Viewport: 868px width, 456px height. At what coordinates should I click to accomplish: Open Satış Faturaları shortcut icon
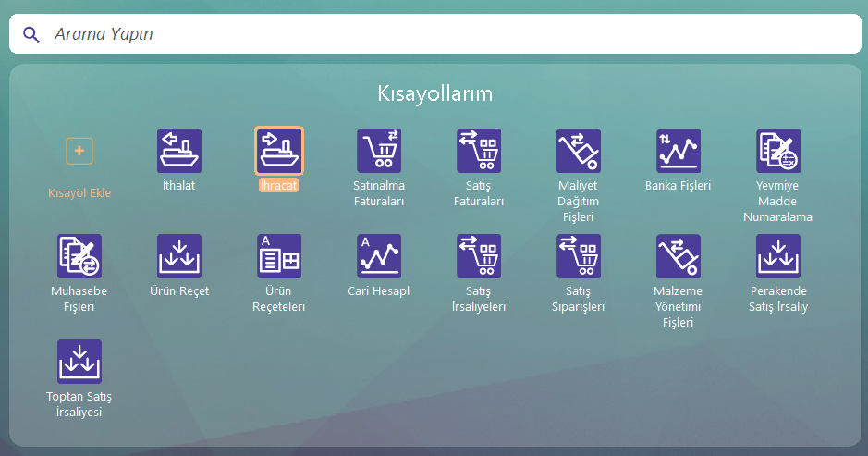[479, 151]
